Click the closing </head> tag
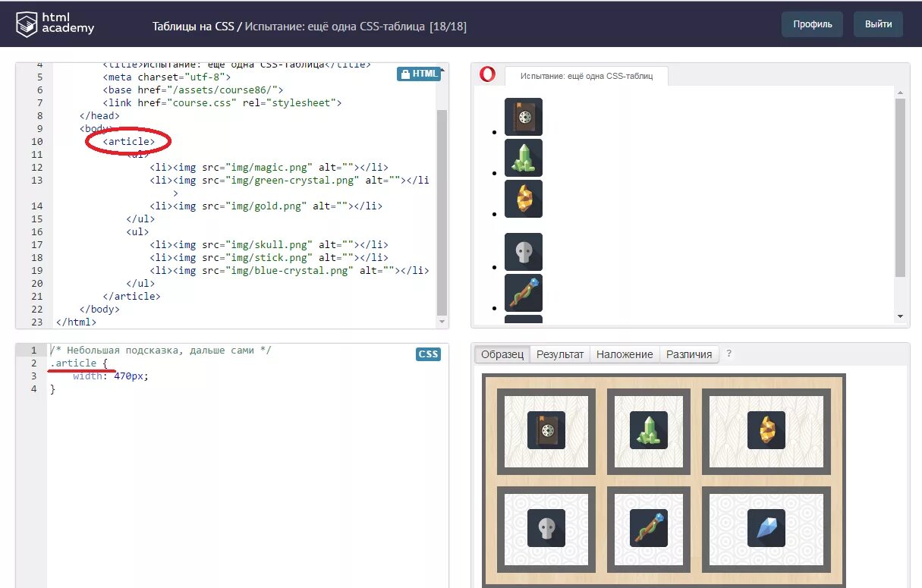The image size is (922, 588). (99, 116)
